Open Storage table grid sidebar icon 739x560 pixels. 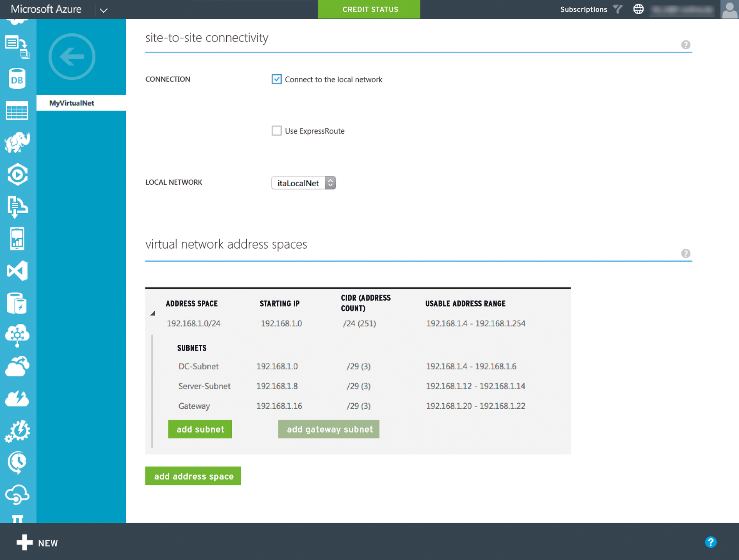[x=17, y=111]
